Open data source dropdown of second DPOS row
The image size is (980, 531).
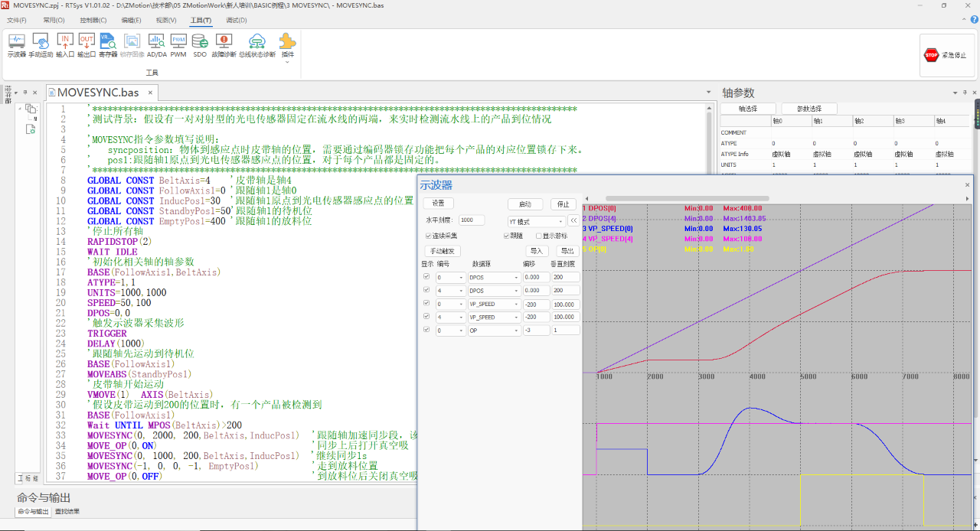(495, 291)
